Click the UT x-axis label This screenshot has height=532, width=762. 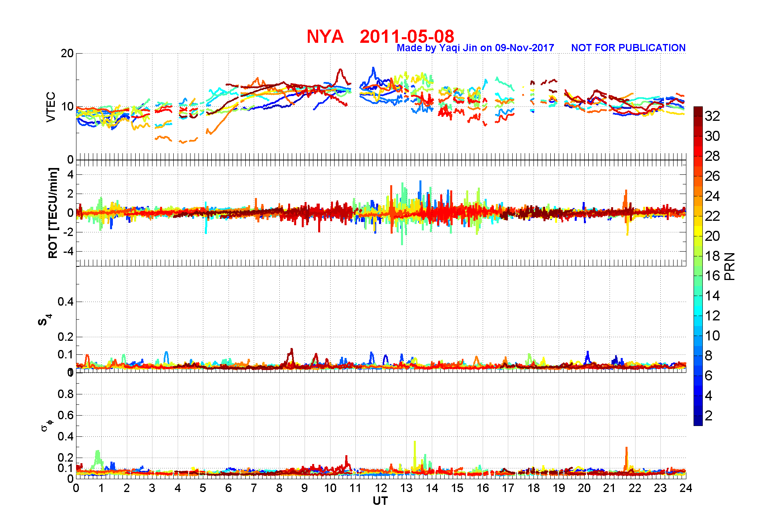pos(380,501)
